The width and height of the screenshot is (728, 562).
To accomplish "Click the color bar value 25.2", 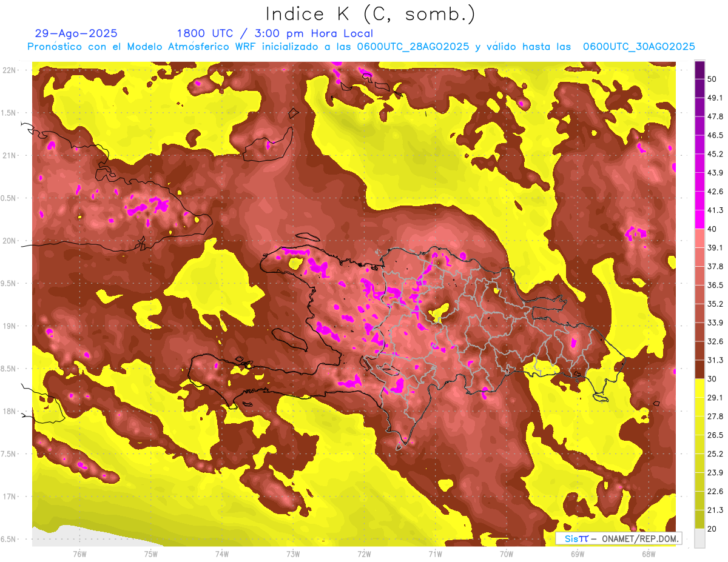I will 715,453.
